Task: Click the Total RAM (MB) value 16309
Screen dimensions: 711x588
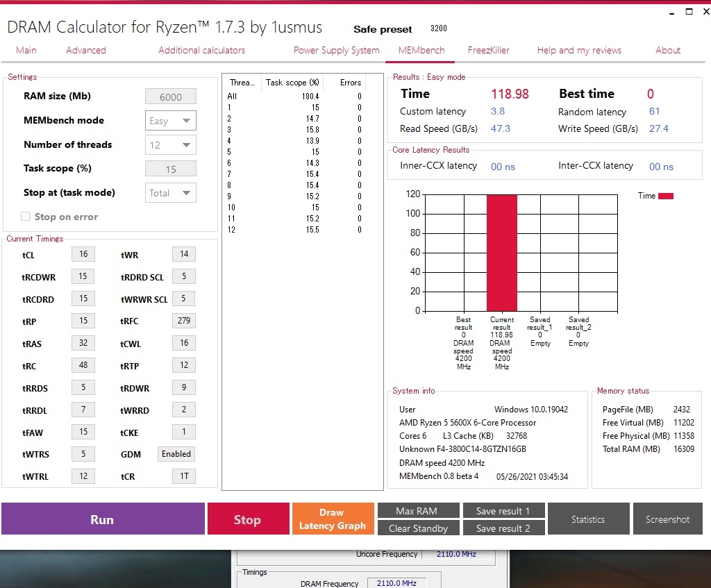Action: click(x=683, y=449)
